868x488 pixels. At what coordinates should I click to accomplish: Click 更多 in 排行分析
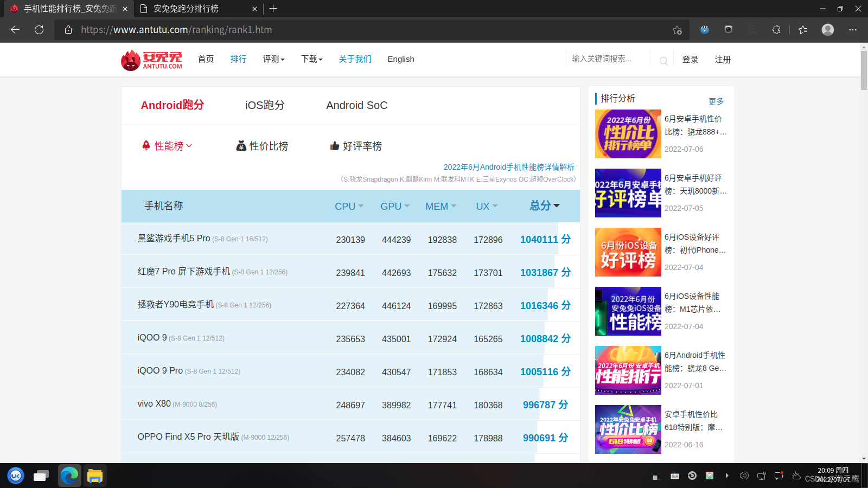coord(716,101)
